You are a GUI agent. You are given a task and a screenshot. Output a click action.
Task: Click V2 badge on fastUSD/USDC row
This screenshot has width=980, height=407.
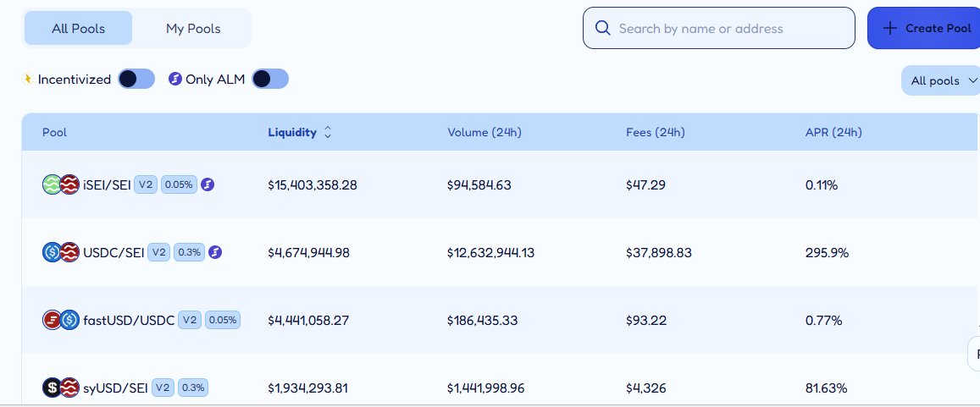click(190, 320)
